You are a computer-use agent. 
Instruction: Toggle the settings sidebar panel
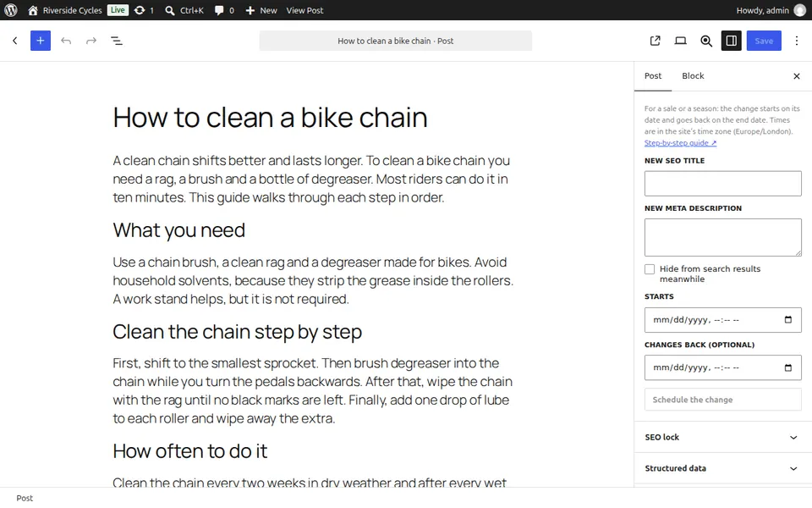pos(731,41)
